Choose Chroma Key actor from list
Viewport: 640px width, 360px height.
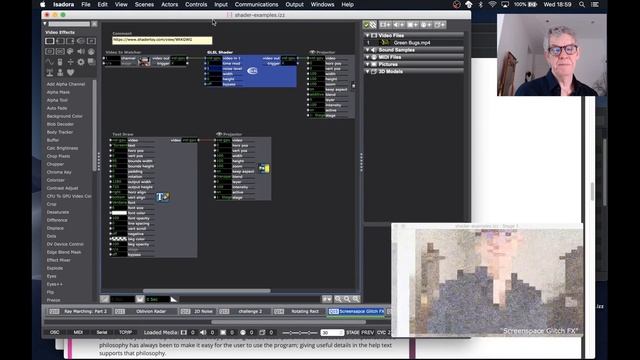click(x=59, y=172)
